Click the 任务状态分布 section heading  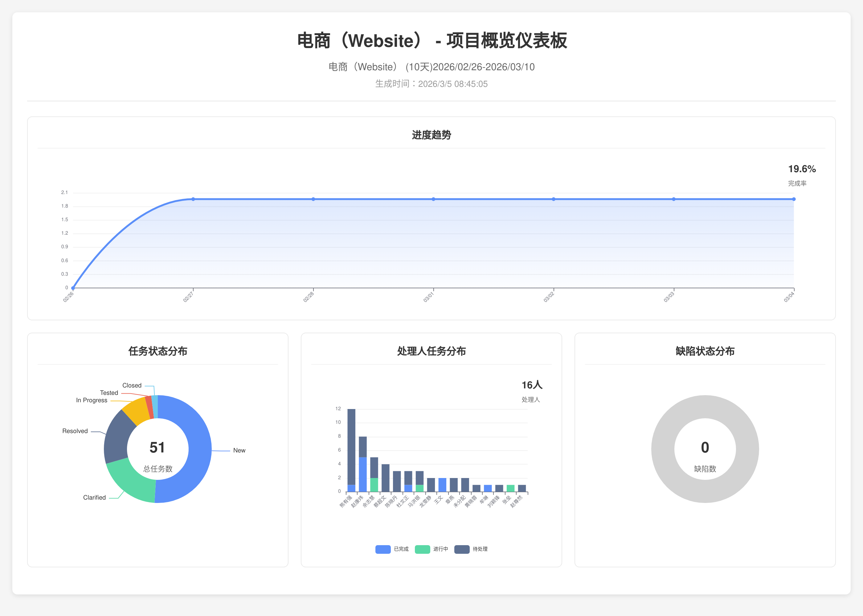point(158,351)
